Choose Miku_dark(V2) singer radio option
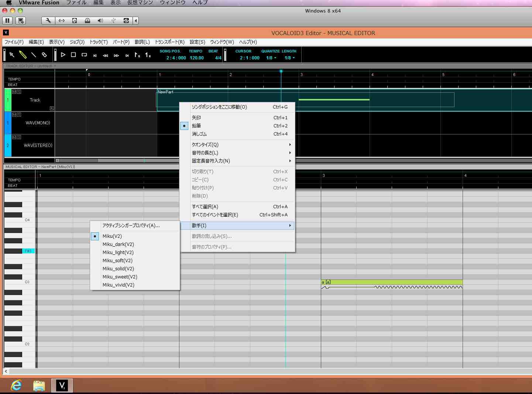Screen dimensions: 532x394 click(118, 244)
